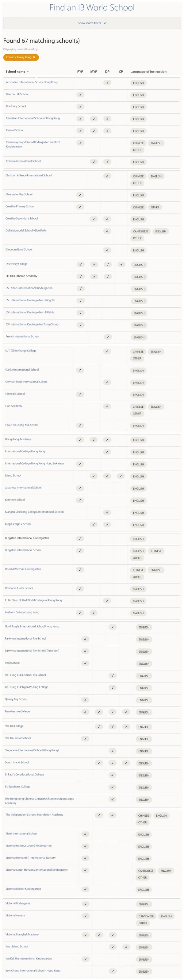Click Renaissance College PYP checkmark icon

tap(85, 712)
